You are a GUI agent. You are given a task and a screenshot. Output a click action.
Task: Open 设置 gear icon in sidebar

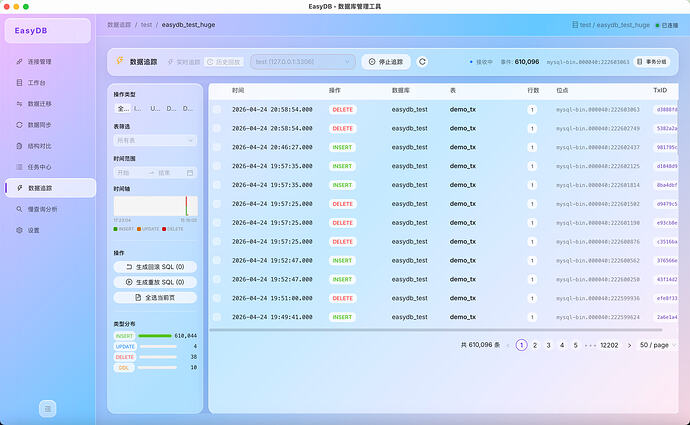click(x=19, y=230)
